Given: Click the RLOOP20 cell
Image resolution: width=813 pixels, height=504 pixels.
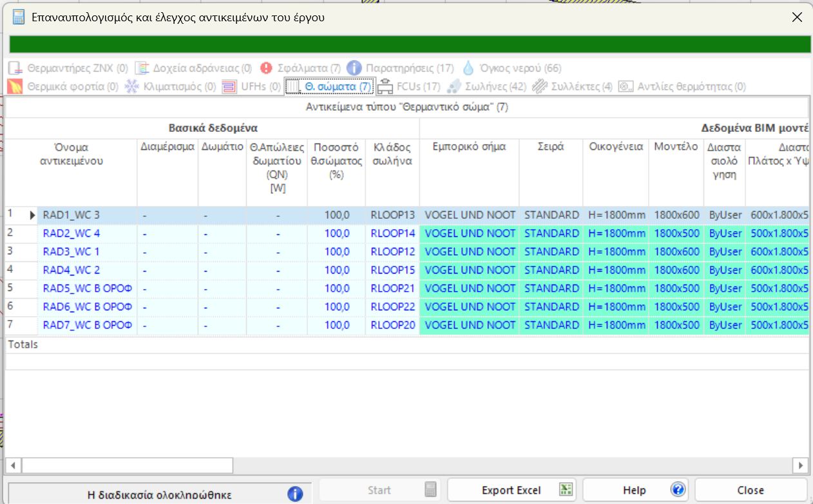Looking at the screenshot, I should click(x=392, y=325).
